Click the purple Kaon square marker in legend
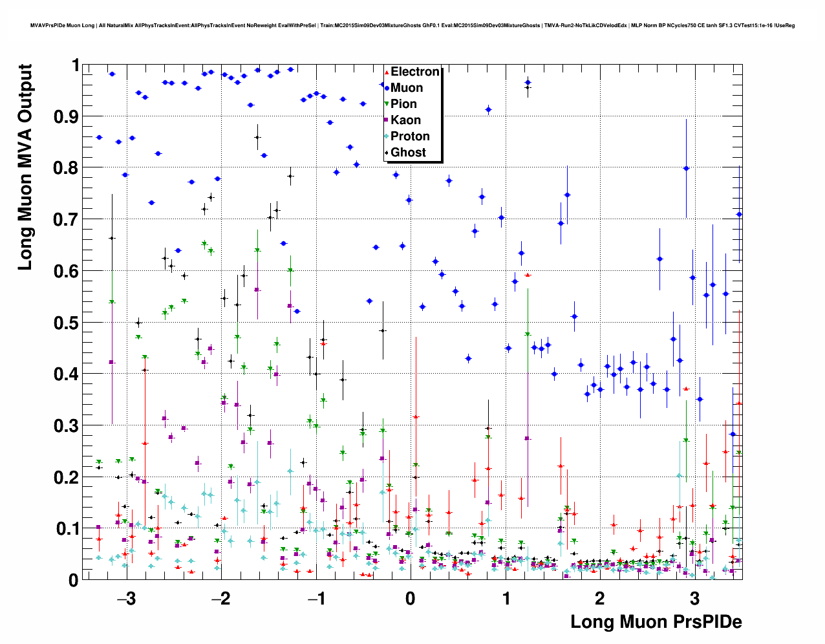This screenshot has width=825, height=644. pos(387,120)
